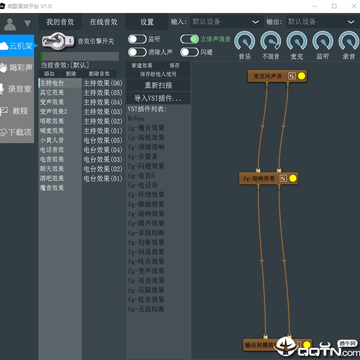360x360 pixels.
Task: Adjust the 不混音 volume knob
Action: (271, 42)
